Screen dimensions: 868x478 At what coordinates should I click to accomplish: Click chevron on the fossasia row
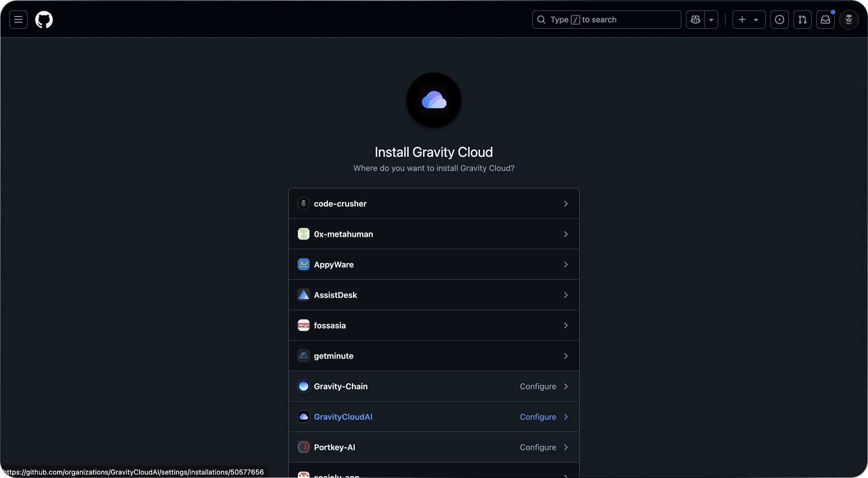(565, 325)
